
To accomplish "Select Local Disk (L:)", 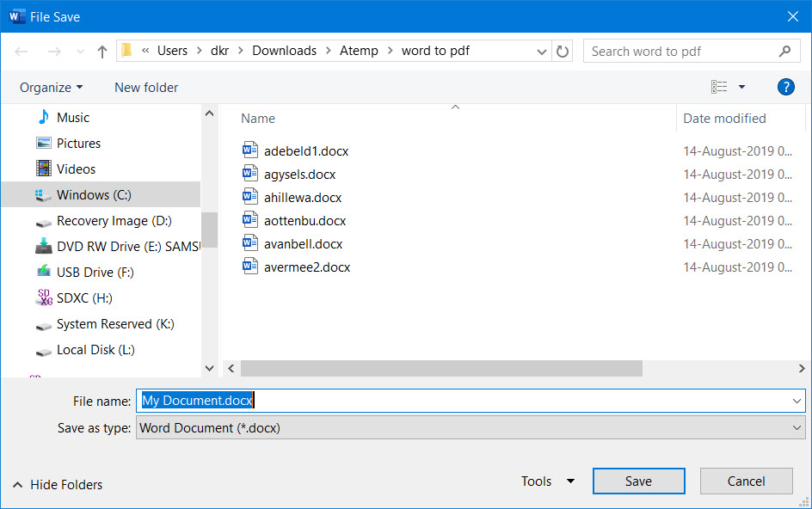I will (95, 350).
